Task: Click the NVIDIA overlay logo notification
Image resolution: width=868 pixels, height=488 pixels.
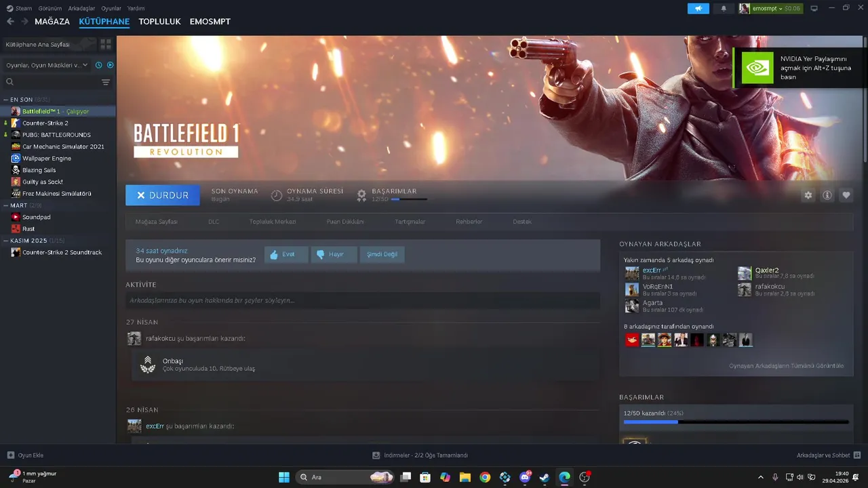Action: coord(757,68)
